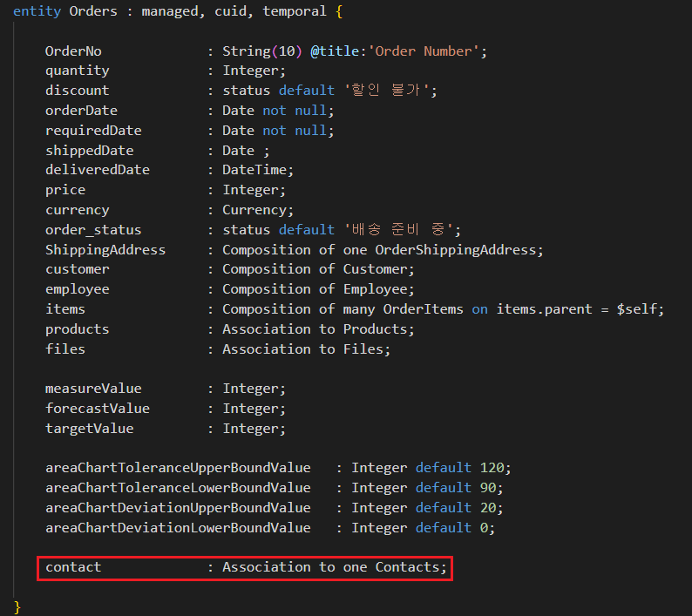
Task: Click the 'Customer' composition target
Action: pyautogui.click(x=375, y=269)
